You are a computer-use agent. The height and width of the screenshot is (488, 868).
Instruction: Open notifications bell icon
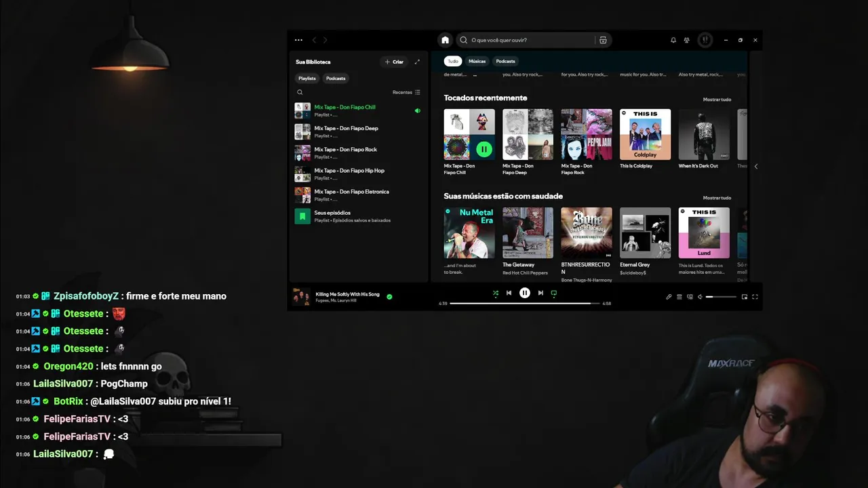673,40
